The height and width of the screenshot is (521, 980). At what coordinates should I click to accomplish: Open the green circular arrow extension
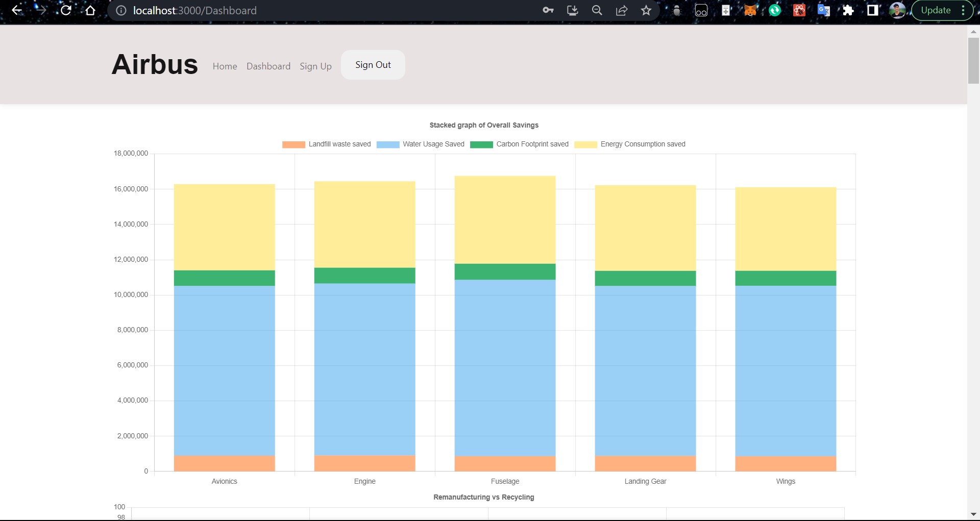(x=775, y=10)
